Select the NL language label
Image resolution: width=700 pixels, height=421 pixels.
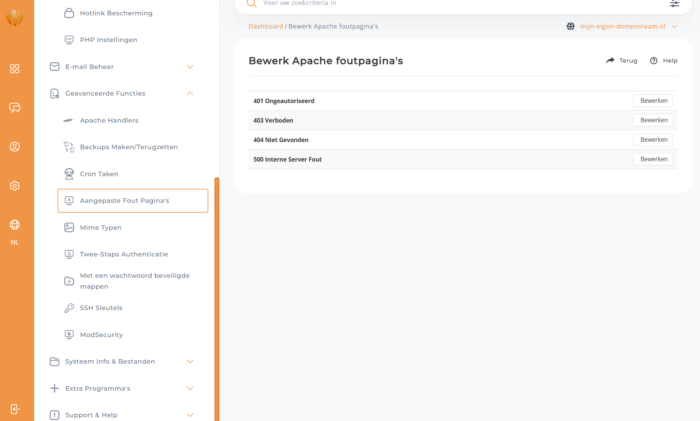pos(15,242)
